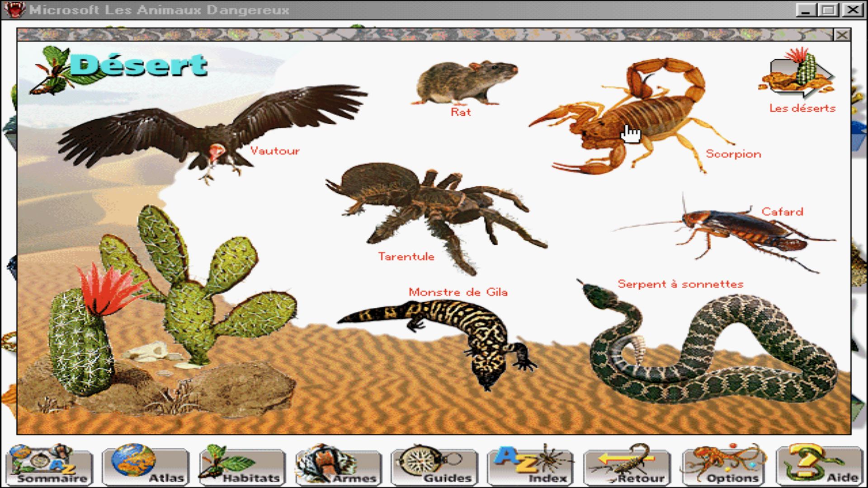
Task: Click the Serpent à sonnettes label
Action: (680, 284)
